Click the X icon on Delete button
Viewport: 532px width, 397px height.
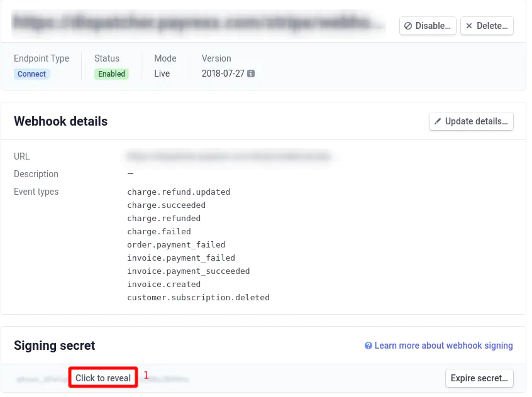(469, 26)
